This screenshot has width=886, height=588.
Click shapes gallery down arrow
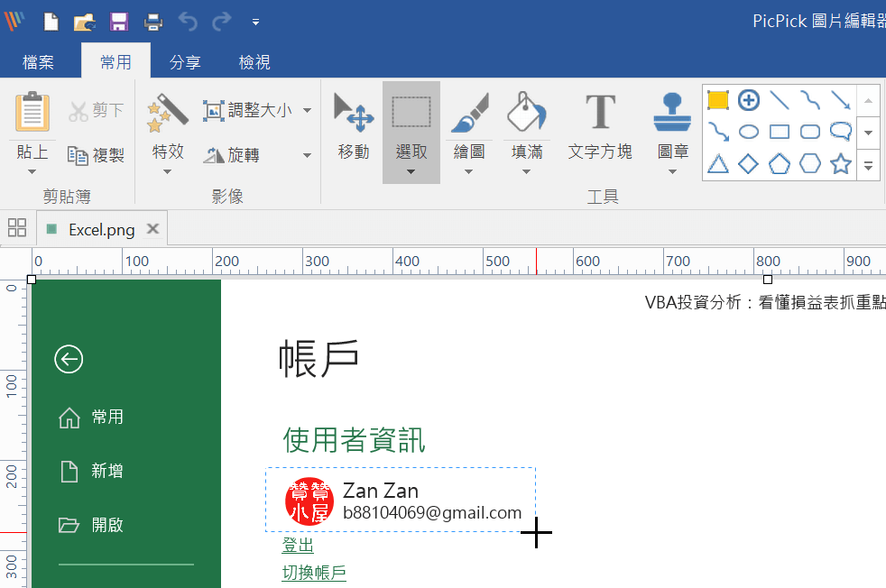pos(869,133)
